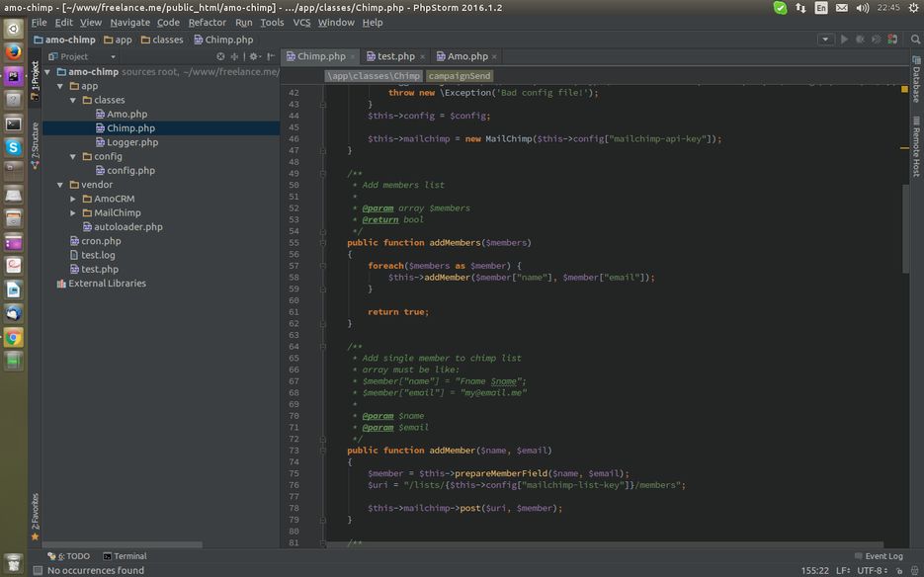Click the Debug icon in the toolbar

click(861, 39)
